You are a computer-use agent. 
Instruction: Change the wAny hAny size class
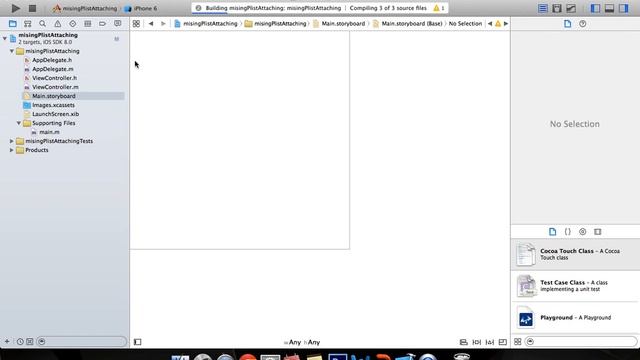point(302,342)
